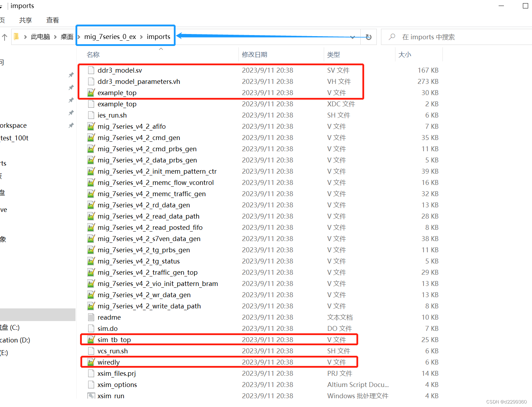Click the xsim_run batch file icon

click(x=91, y=396)
